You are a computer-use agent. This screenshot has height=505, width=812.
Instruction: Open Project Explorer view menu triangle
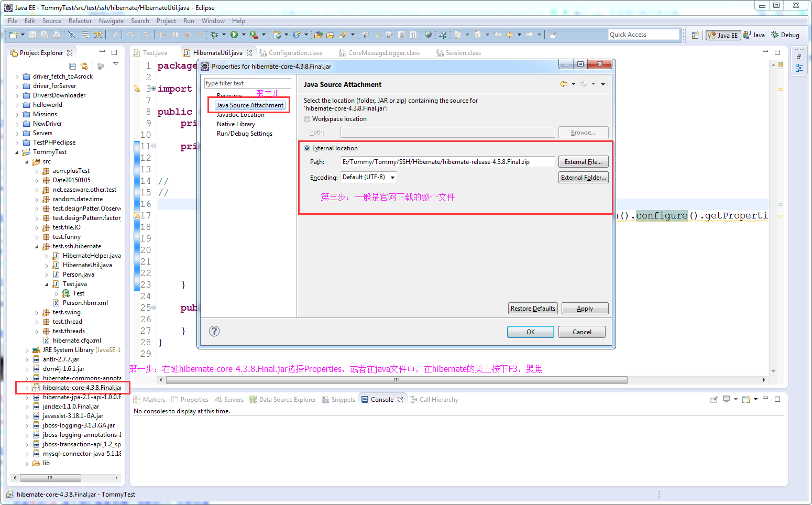click(116, 64)
